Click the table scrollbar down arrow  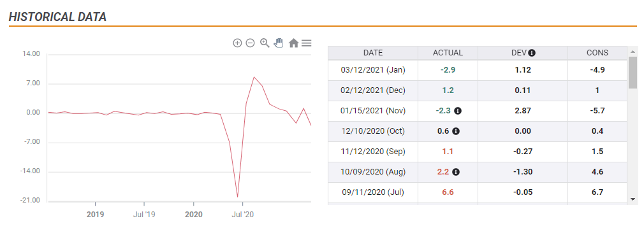tap(633, 199)
